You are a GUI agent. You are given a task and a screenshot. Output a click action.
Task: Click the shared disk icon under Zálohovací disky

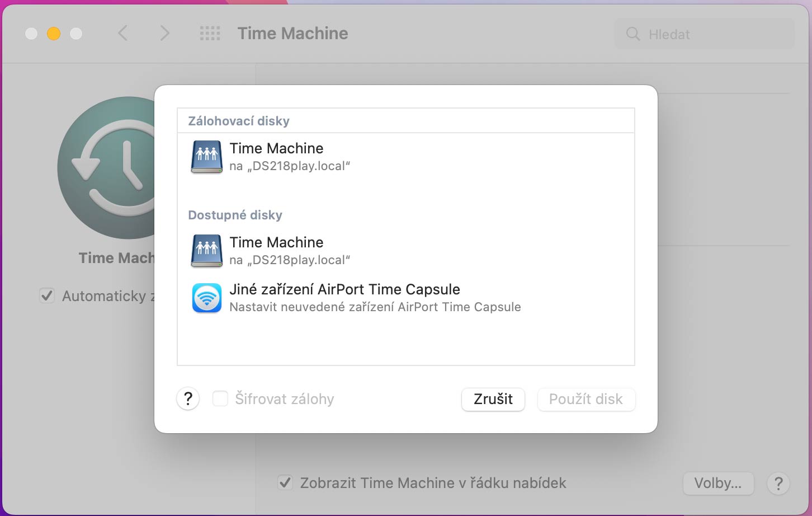207,157
